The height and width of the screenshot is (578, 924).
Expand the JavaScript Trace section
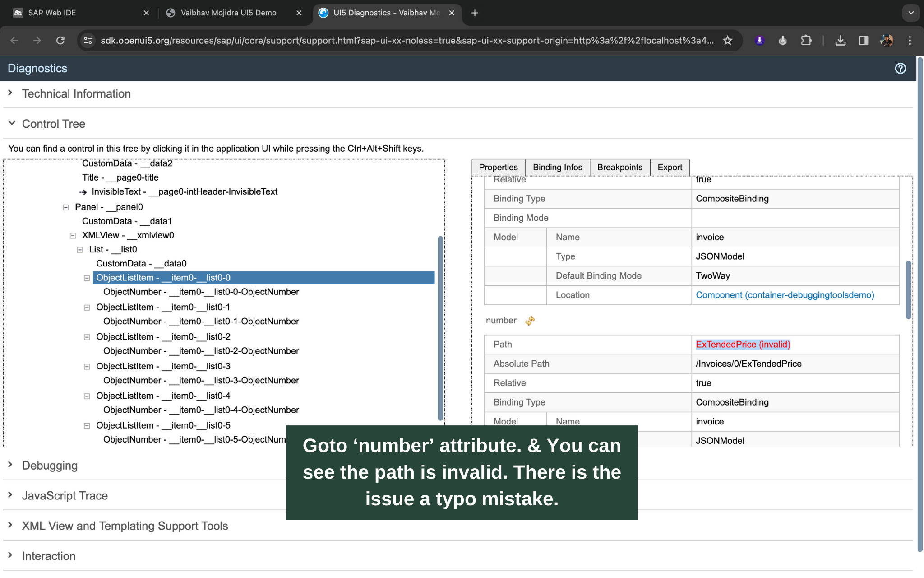65,495
